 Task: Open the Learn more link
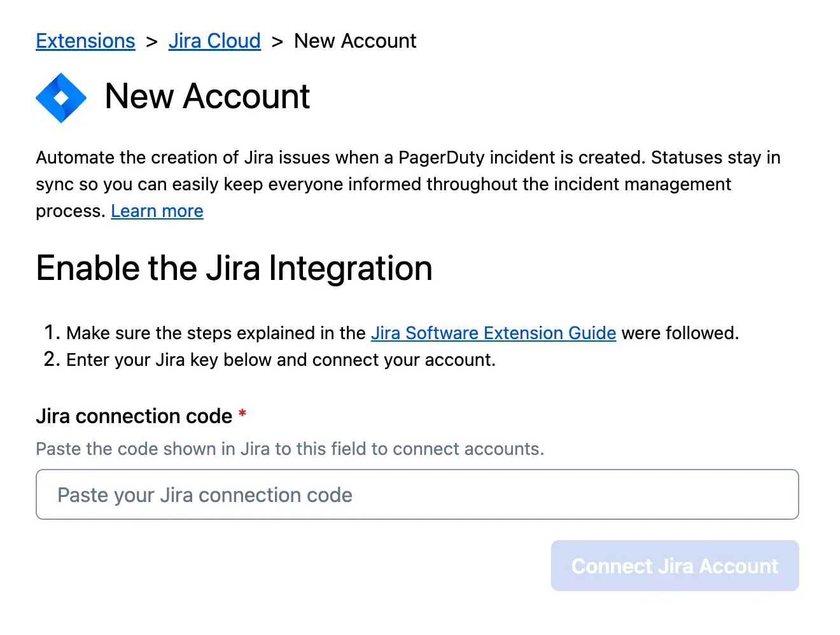157,211
